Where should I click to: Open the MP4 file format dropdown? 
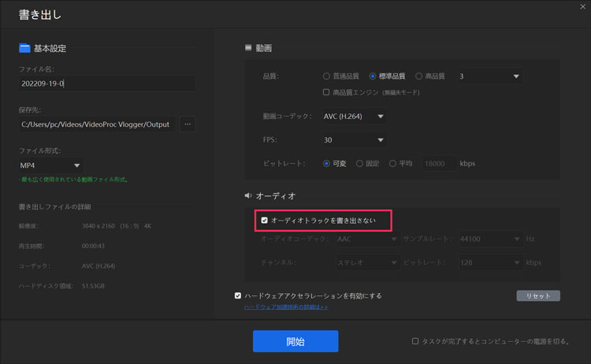pyautogui.click(x=51, y=165)
